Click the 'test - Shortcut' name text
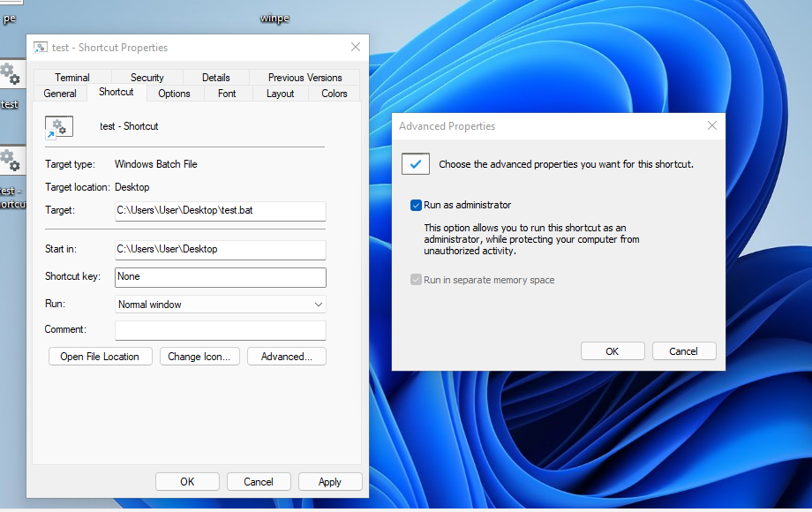Image resolution: width=812 pixels, height=512 pixels. tap(129, 126)
